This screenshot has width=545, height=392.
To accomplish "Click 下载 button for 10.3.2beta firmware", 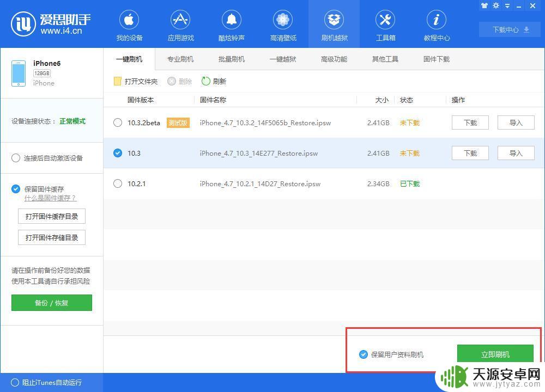I will tap(470, 122).
